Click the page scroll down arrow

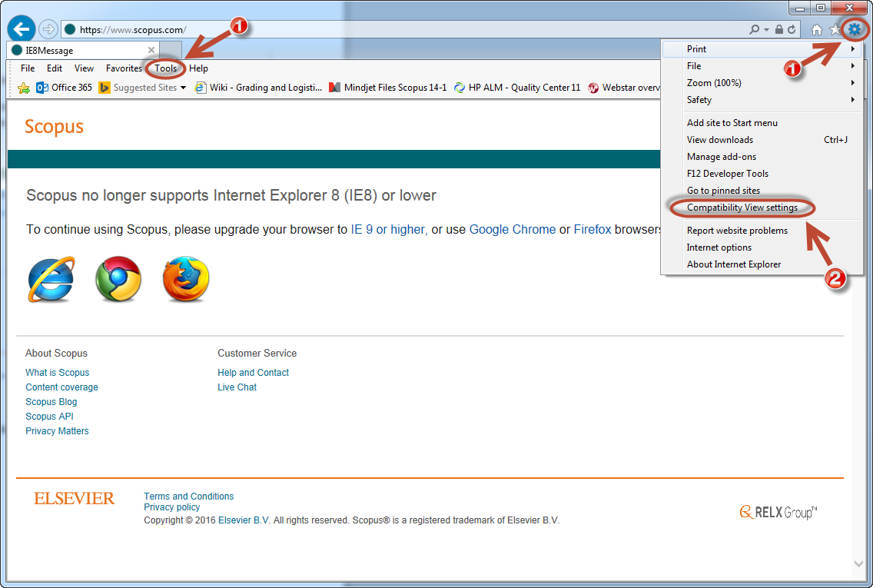(x=858, y=563)
